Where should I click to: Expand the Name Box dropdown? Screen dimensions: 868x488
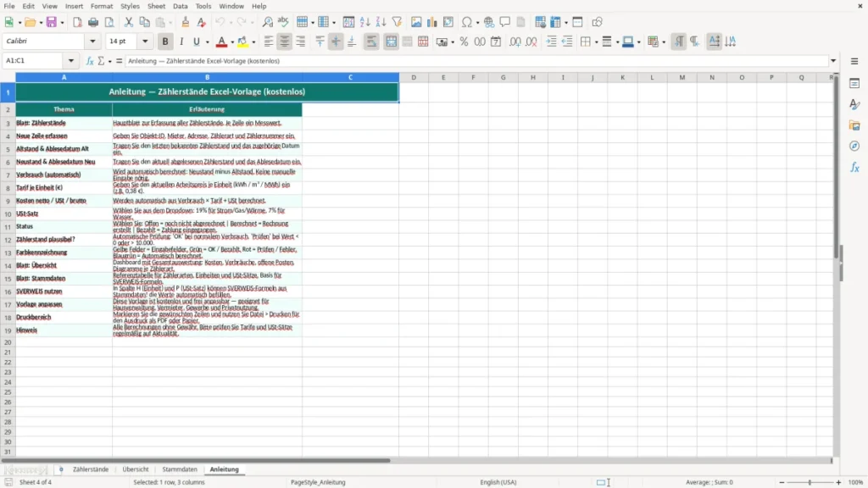click(x=71, y=61)
